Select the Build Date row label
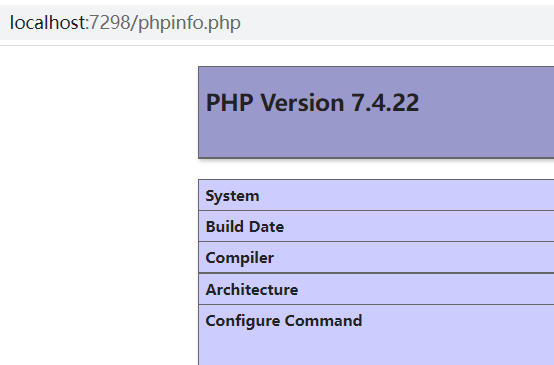 tap(244, 226)
